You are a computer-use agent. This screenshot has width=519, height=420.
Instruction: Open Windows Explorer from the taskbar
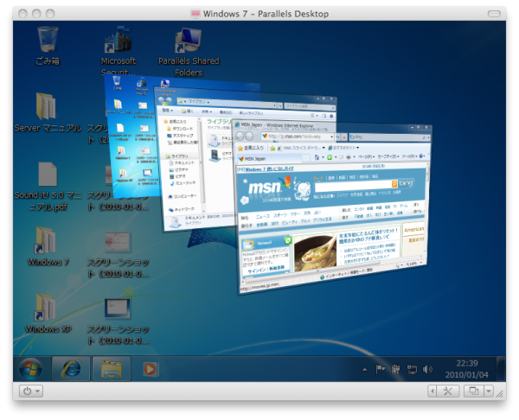click(x=112, y=369)
